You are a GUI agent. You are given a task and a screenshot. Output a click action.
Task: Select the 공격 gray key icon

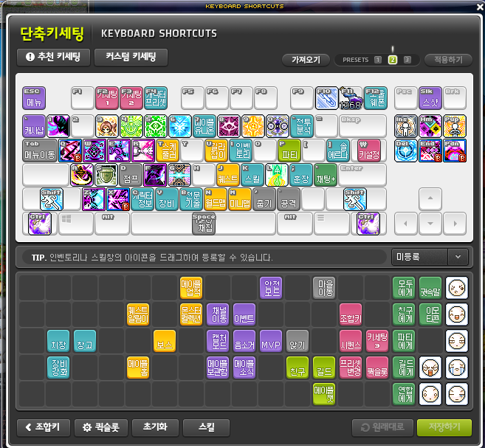pyautogui.click(x=289, y=199)
